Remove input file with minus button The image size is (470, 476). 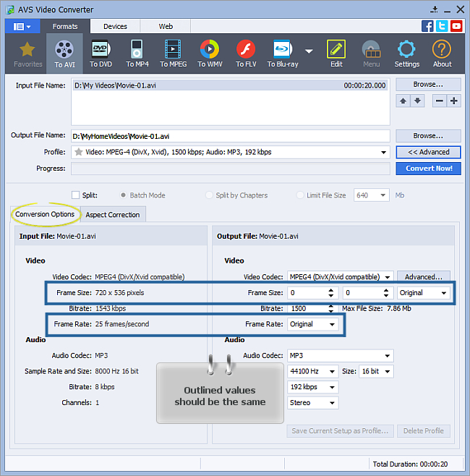(440, 101)
